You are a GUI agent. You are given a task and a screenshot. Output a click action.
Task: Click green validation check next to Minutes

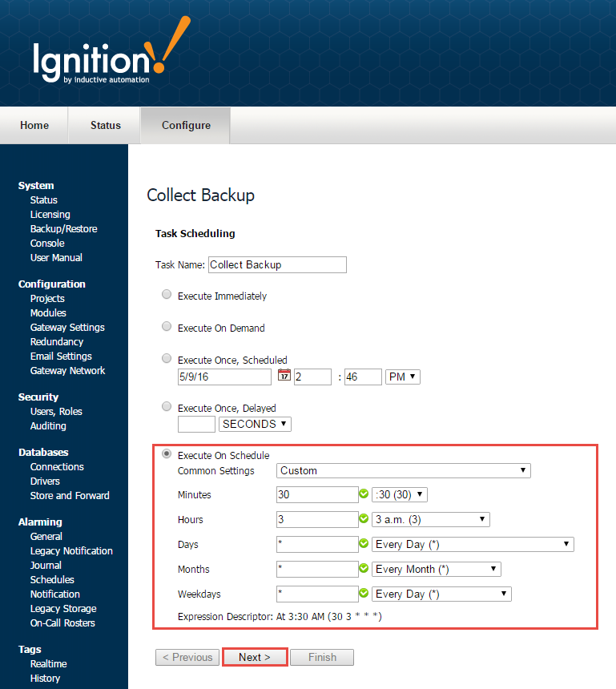click(364, 494)
